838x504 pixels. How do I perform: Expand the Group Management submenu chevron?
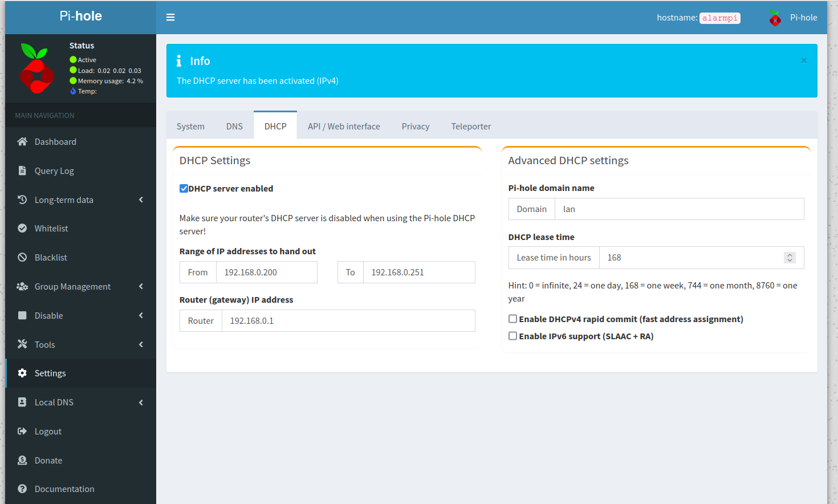[141, 286]
